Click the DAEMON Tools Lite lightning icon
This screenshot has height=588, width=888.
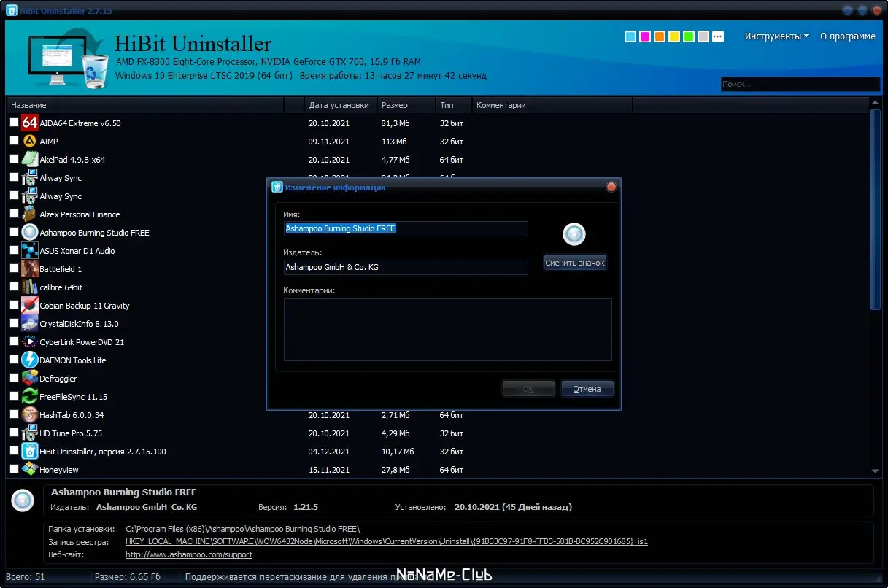[x=30, y=360]
